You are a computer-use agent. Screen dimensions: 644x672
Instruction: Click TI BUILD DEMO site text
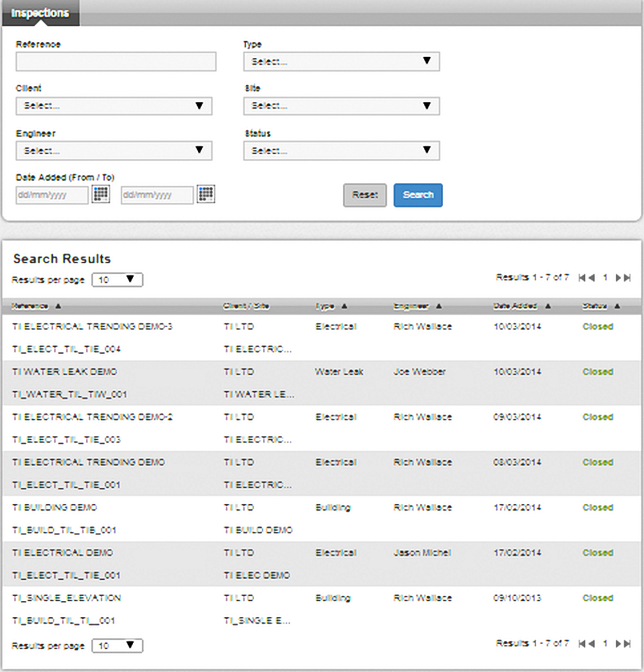[258, 530]
